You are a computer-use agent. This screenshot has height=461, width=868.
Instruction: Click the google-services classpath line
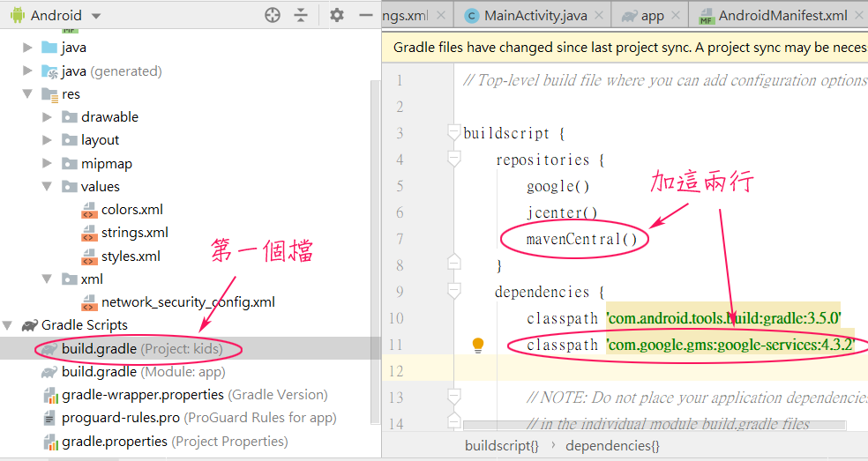pyautogui.click(x=691, y=345)
